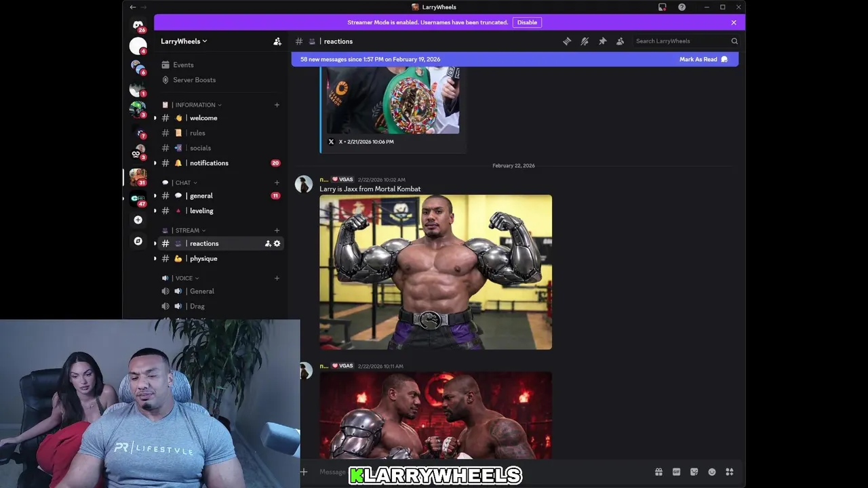Open Threads icon in channel header
Viewport: 868px width, 488px height.
567,41
